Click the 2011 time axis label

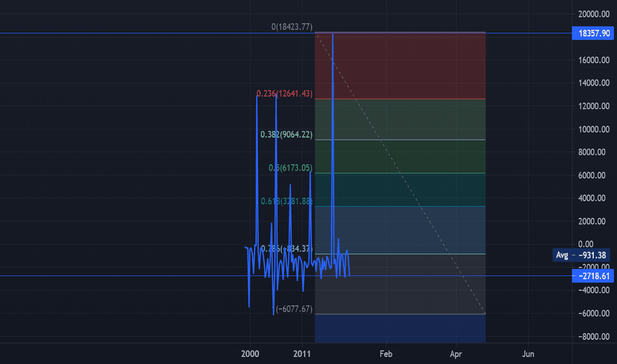pyautogui.click(x=302, y=354)
